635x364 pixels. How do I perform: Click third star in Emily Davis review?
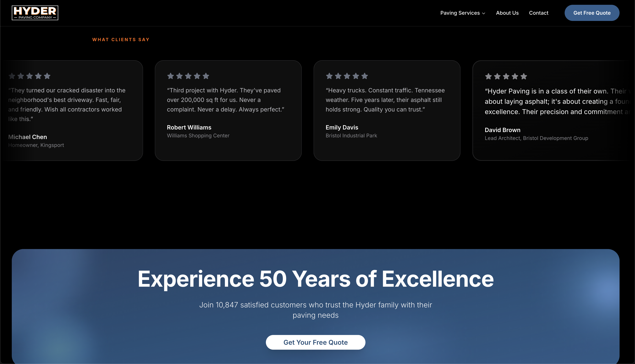pyautogui.click(x=347, y=76)
